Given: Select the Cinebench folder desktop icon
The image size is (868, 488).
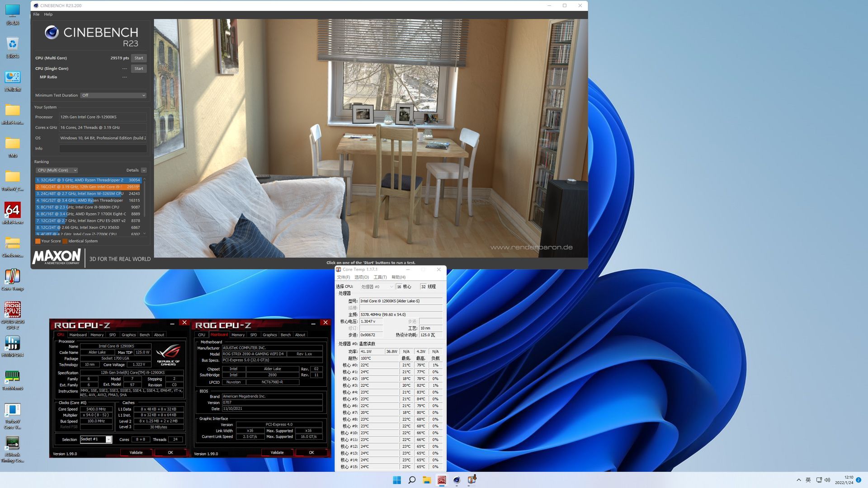Looking at the screenshot, I should click(12, 247).
